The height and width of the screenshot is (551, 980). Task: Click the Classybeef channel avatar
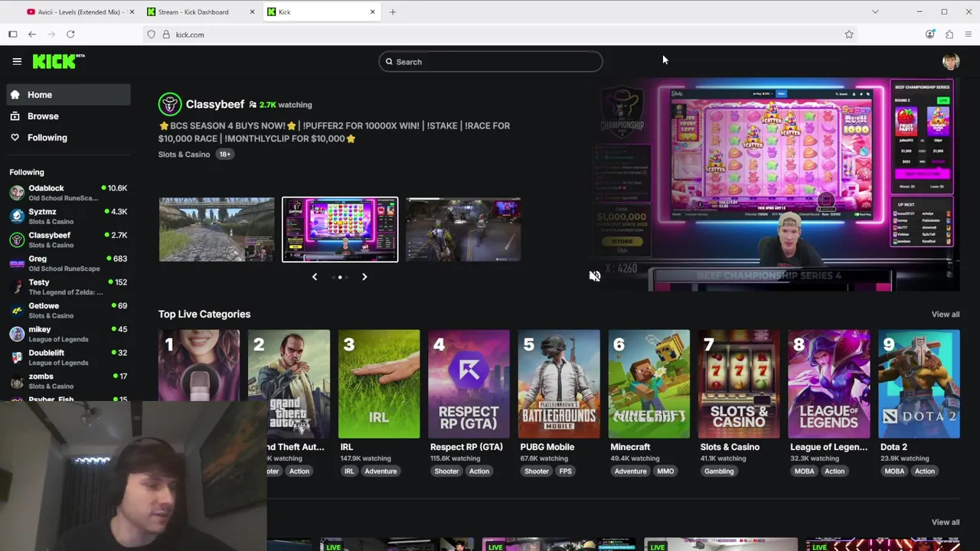pyautogui.click(x=170, y=104)
